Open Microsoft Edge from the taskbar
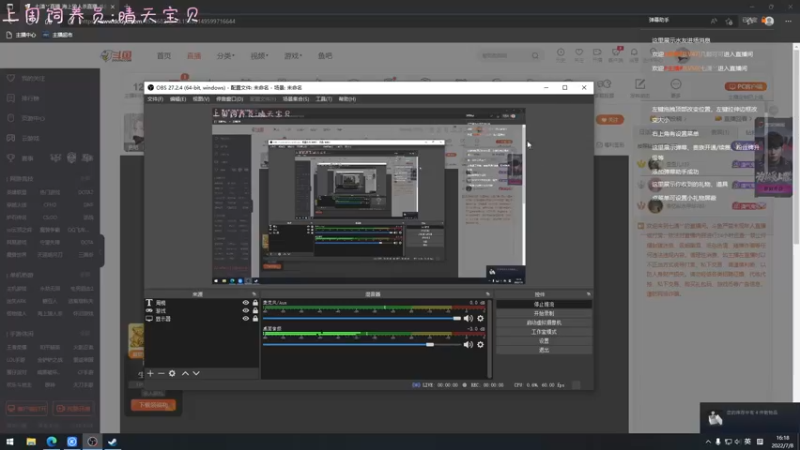The width and height of the screenshot is (800, 450). pos(52,441)
